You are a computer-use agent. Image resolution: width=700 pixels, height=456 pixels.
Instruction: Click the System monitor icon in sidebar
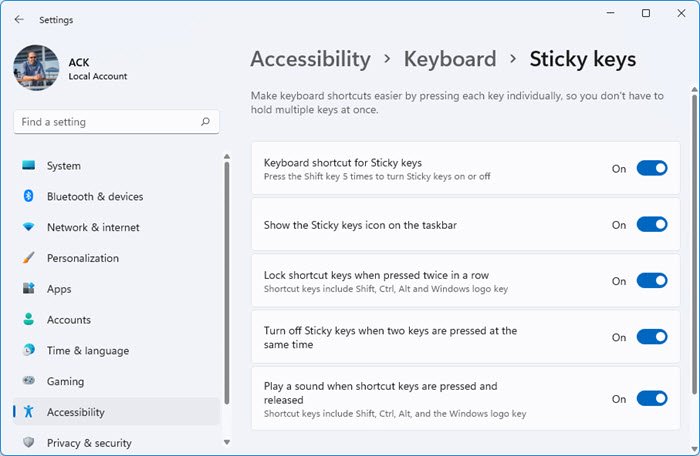pos(28,166)
